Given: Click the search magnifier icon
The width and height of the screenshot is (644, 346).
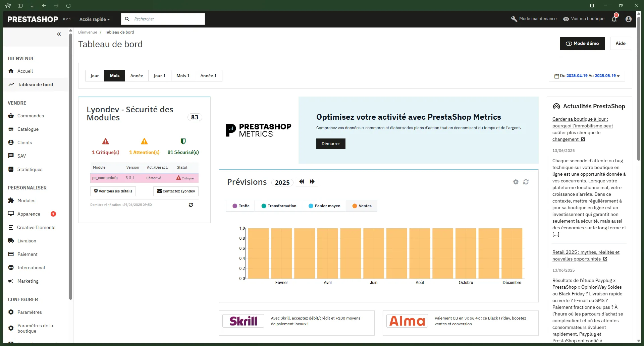Looking at the screenshot, I should (x=127, y=19).
